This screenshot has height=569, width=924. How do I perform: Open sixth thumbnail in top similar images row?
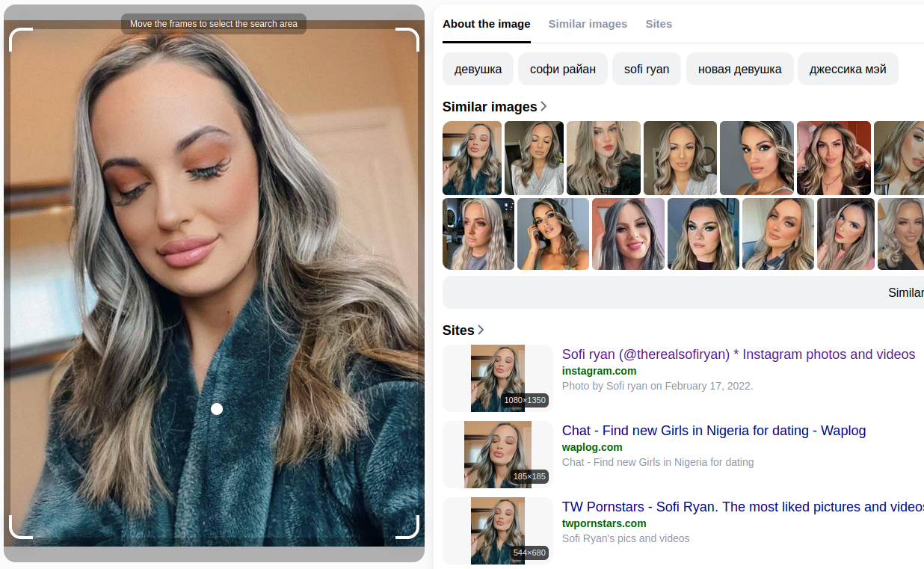(834, 158)
